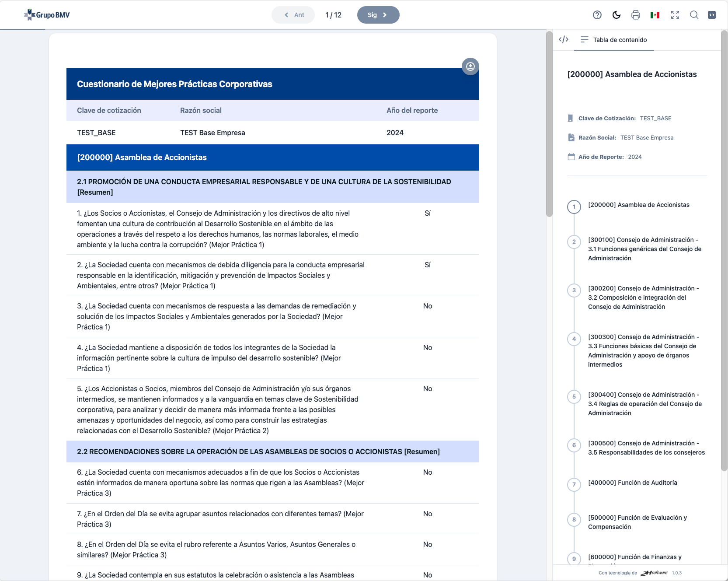Click the Sig button to go forward
The height and width of the screenshot is (581, 728).
coord(378,14)
